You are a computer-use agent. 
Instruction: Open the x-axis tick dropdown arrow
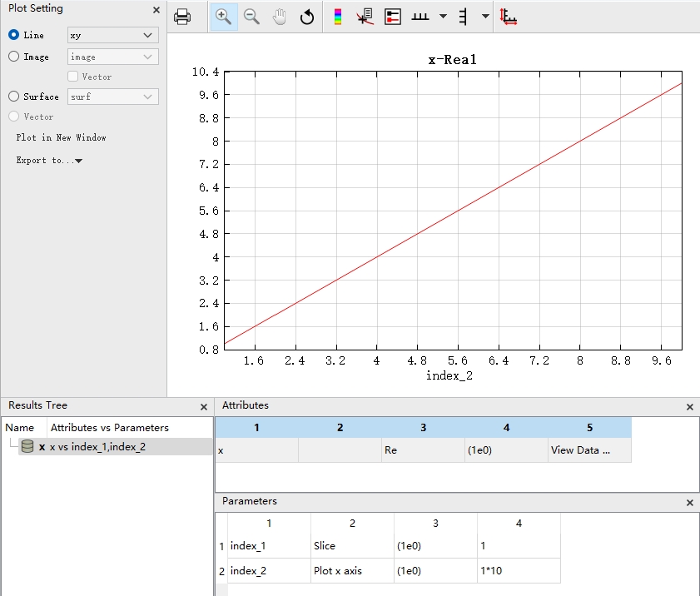click(443, 17)
